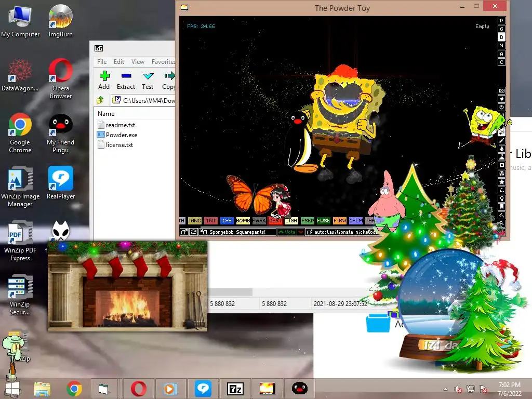
Task: Open the Favorites bookmark category
Action: (x=501, y=207)
